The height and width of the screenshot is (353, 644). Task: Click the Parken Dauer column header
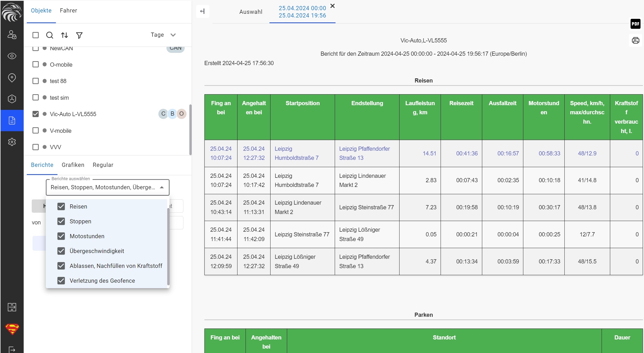coord(622,341)
